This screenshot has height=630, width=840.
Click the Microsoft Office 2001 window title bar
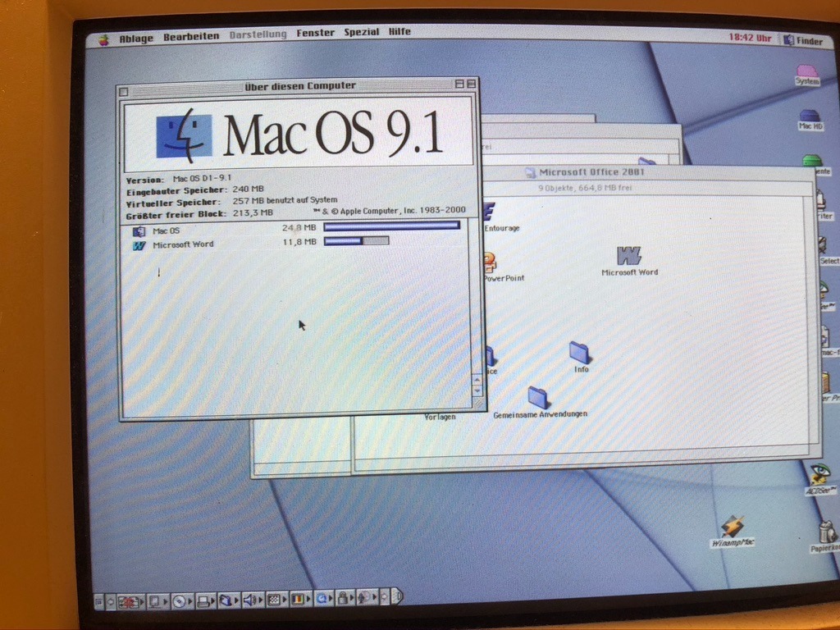[648, 172]
